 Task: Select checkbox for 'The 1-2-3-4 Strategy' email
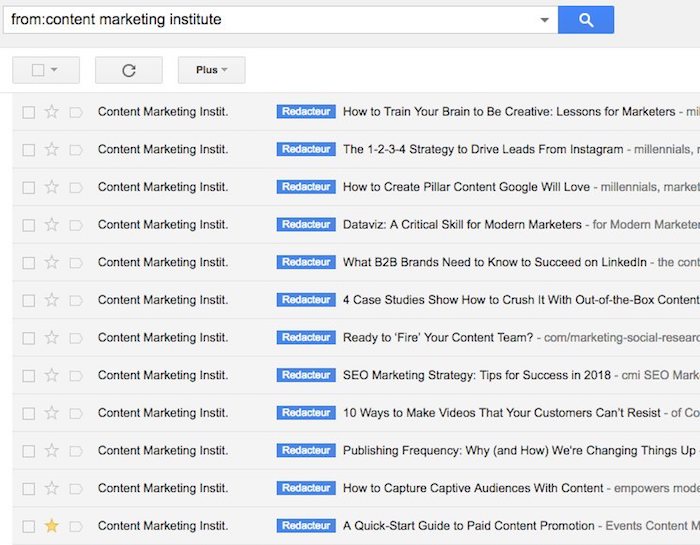click(x=29, y=150)
